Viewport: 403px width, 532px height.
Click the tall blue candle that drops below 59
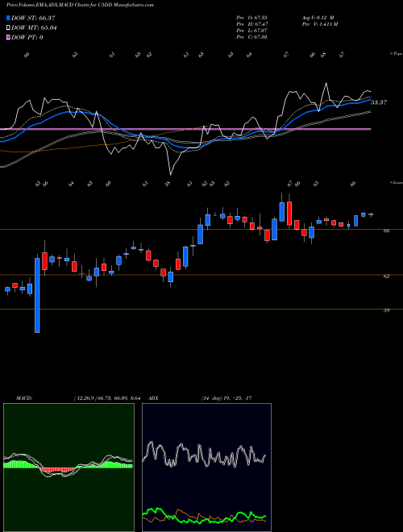37,295
